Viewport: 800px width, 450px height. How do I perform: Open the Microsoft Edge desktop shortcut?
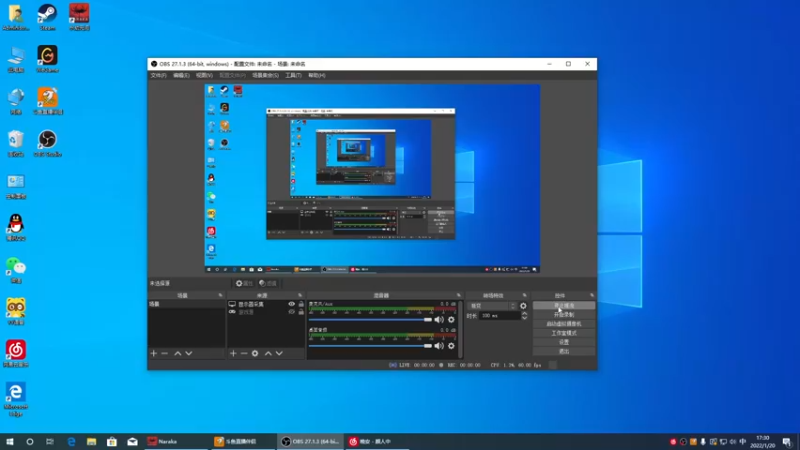[16, 399]
